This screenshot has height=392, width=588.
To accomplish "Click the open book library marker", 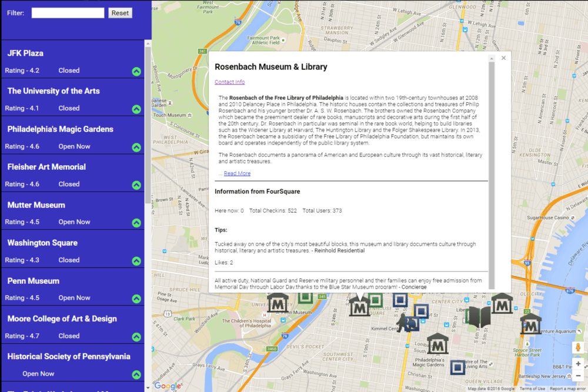I will (x=479, y=317).
